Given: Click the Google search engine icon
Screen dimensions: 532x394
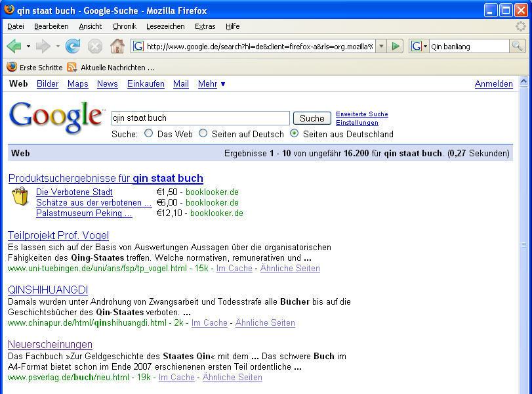Looking at the screenshot, I should [x=416, y=46].
